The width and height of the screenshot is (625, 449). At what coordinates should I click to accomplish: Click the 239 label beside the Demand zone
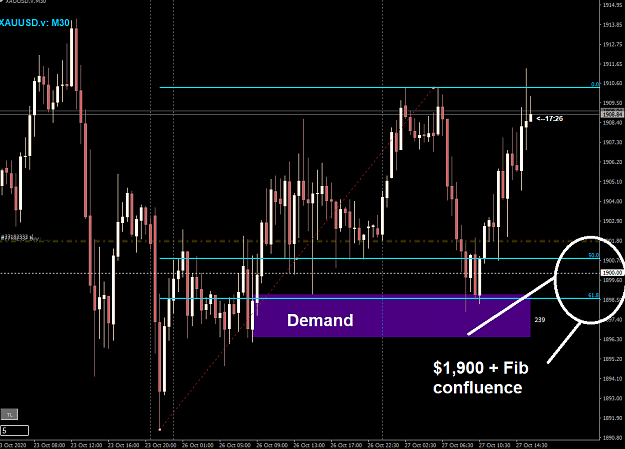(x=540, y=320)
